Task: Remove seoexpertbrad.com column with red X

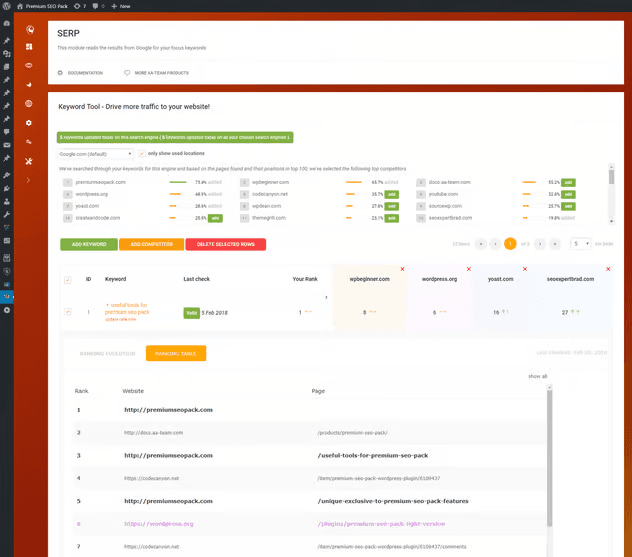Action: (x=608, y=269)
